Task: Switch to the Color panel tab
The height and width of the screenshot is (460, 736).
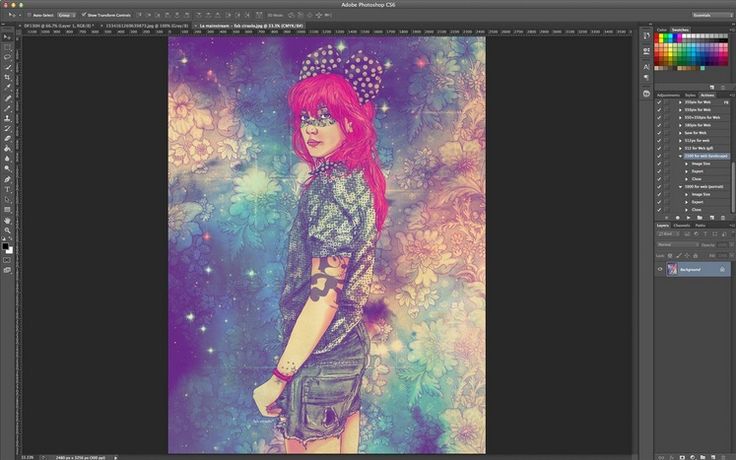Action: coord(662,30)
